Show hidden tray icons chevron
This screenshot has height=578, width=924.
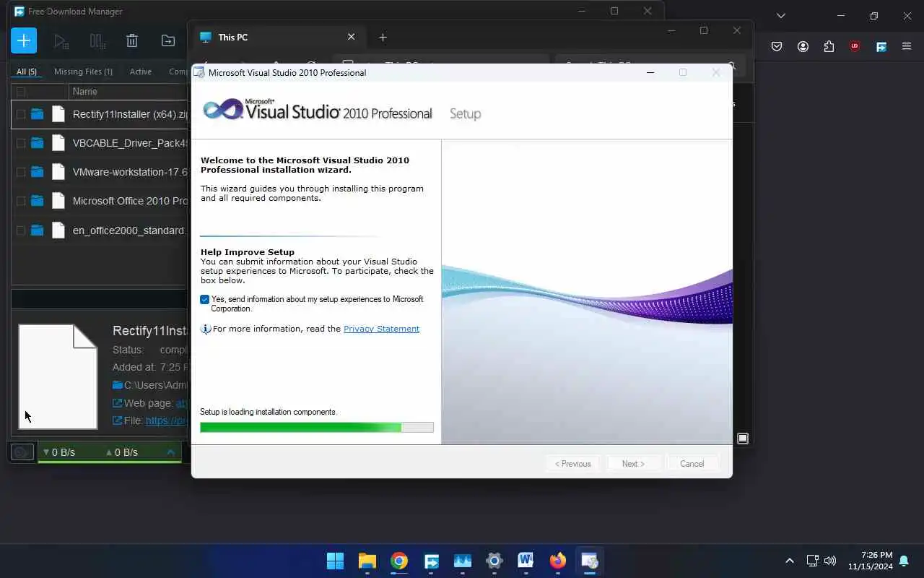click(789, 561)
